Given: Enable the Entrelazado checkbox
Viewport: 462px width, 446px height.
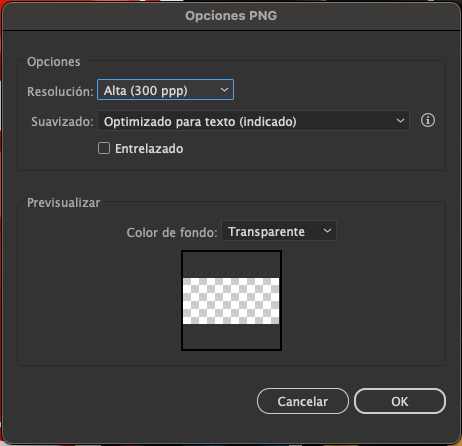Looking at the screenshot, I should (x=104, y=148).
